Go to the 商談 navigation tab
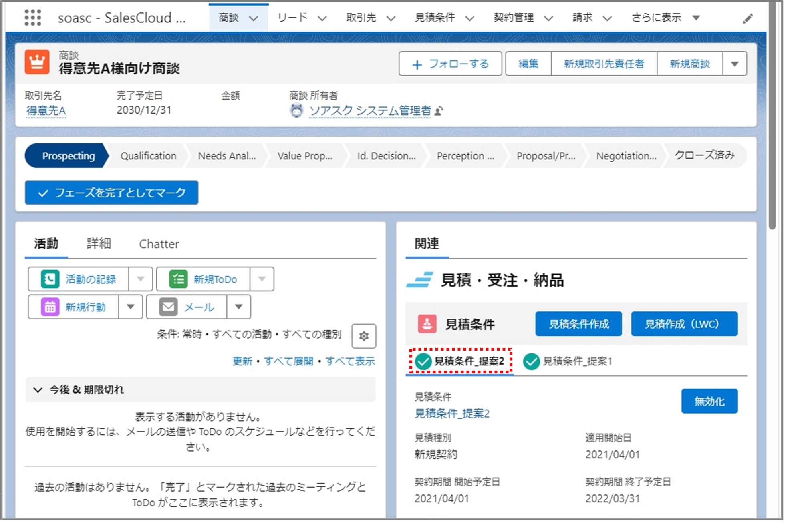The image size is (812, 522). [x=229, y=18]
